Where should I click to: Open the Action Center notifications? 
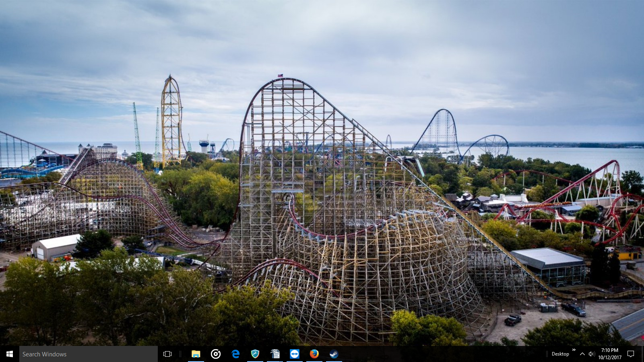(631, 354)
